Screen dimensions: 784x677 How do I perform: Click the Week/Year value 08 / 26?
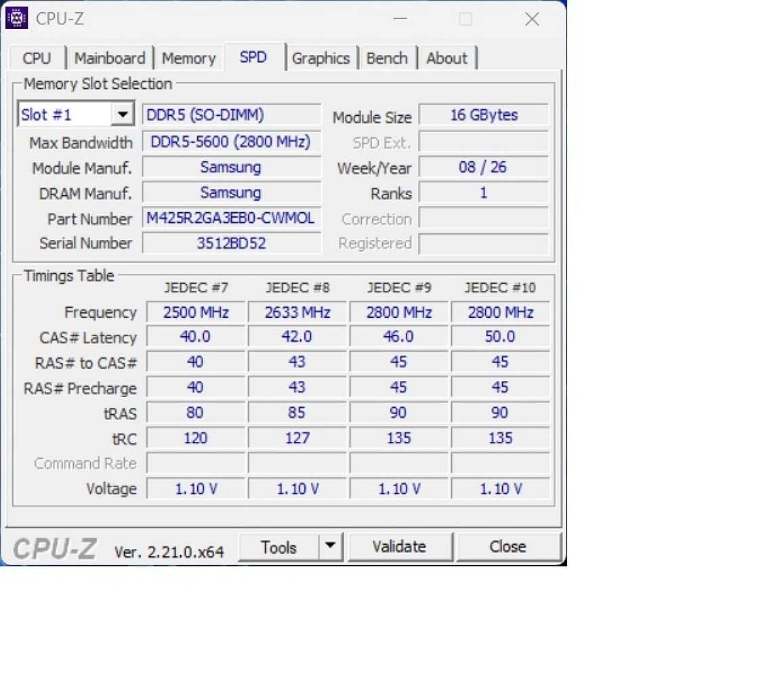click(x=484, y=167)
